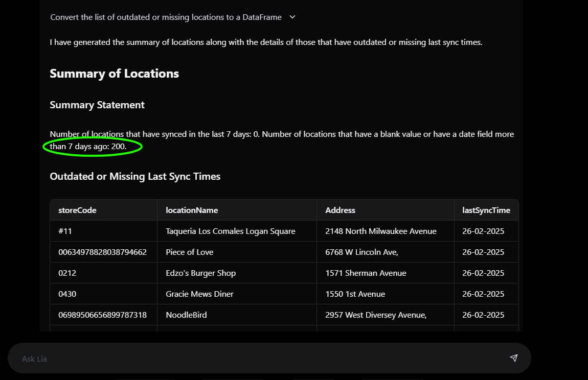Viewport: 588px width, 380px height.
Task: Click NoodleBird's lastSyncTime date 26-02-2025
Action: [x=481, y=315]
